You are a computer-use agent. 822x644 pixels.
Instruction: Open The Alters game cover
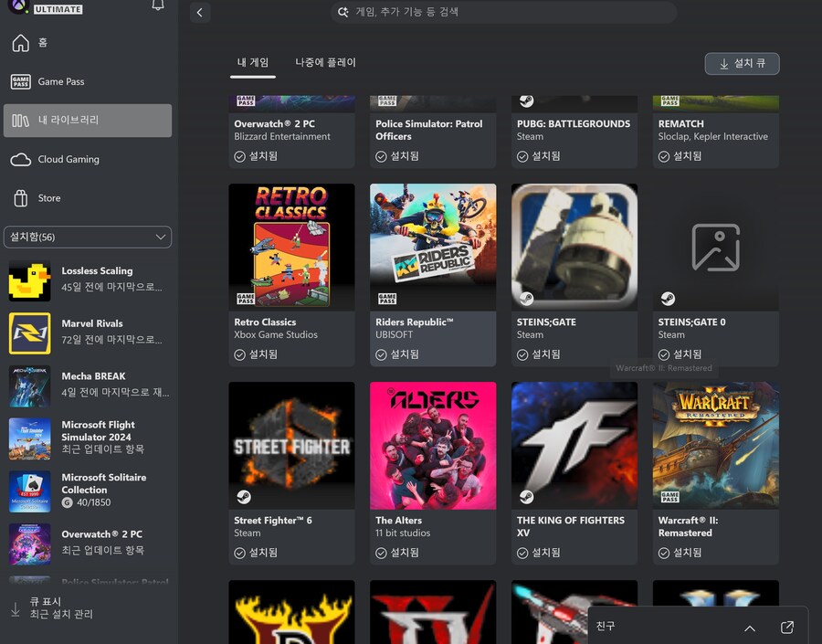point(433,445)
